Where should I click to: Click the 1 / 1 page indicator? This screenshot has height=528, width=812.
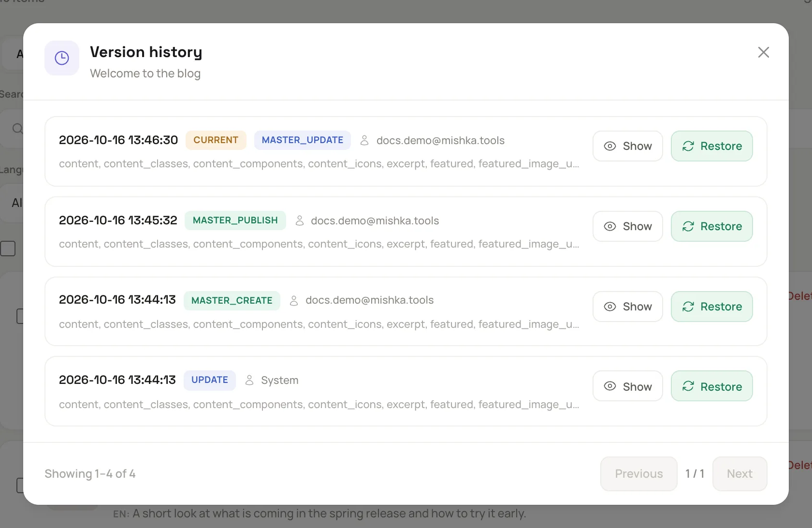[695, 474]
